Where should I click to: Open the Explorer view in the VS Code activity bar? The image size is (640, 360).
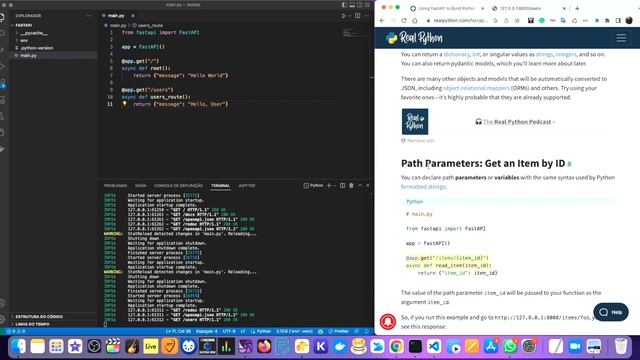point(2,17)
